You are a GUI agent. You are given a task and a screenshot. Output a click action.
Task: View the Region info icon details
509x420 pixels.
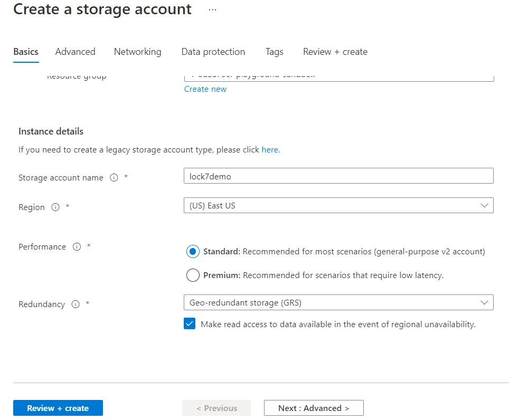tap(56, 207)
